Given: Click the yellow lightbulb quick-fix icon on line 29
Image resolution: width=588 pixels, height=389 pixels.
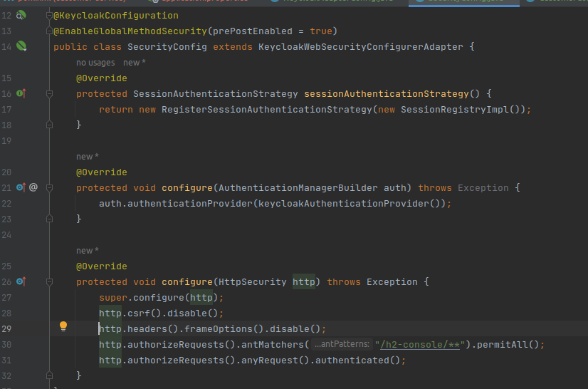Looking at the screenshot, I should point(63,326).
